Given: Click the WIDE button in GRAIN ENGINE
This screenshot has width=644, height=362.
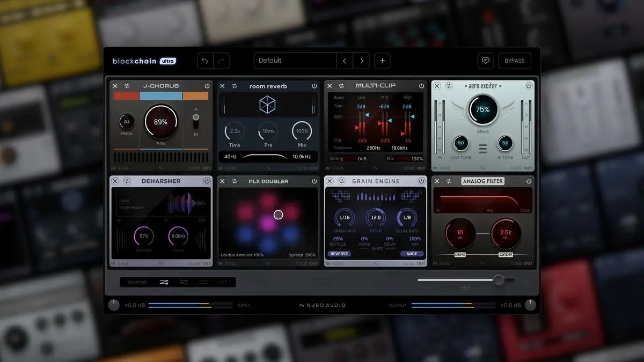Looking at the screenshot, I should pos(412,254).
